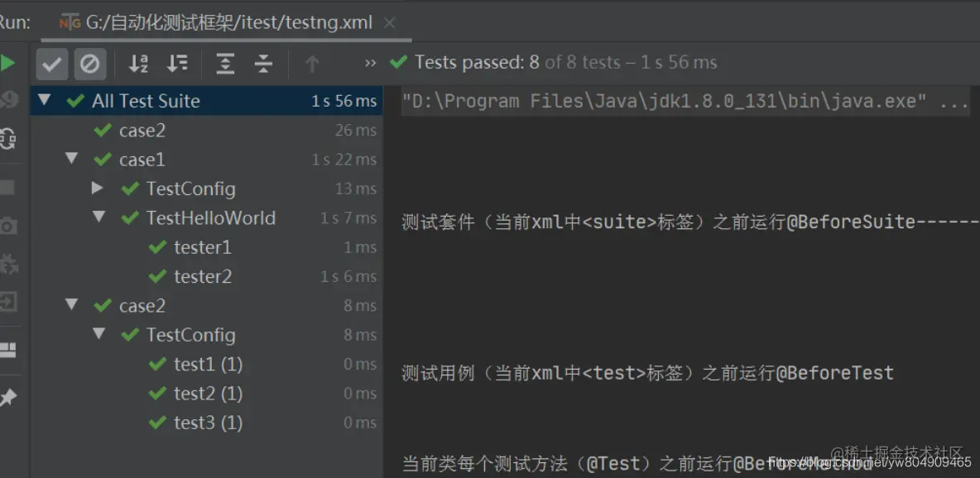Click the @BeforeSuite console output line
Image resolution: width=980 pixels, height=478 pixels.
(x=690, y=222)
